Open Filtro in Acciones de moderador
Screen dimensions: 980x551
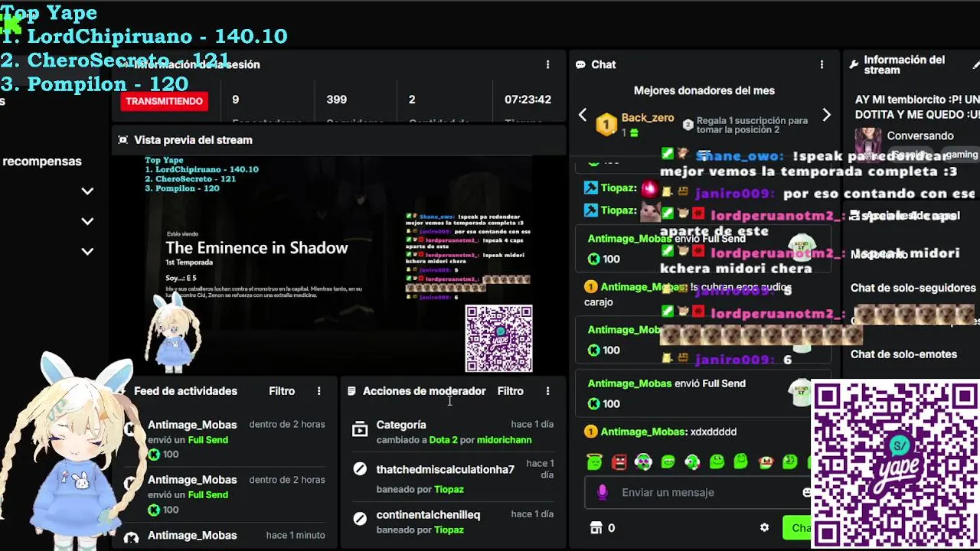(511, 391)
